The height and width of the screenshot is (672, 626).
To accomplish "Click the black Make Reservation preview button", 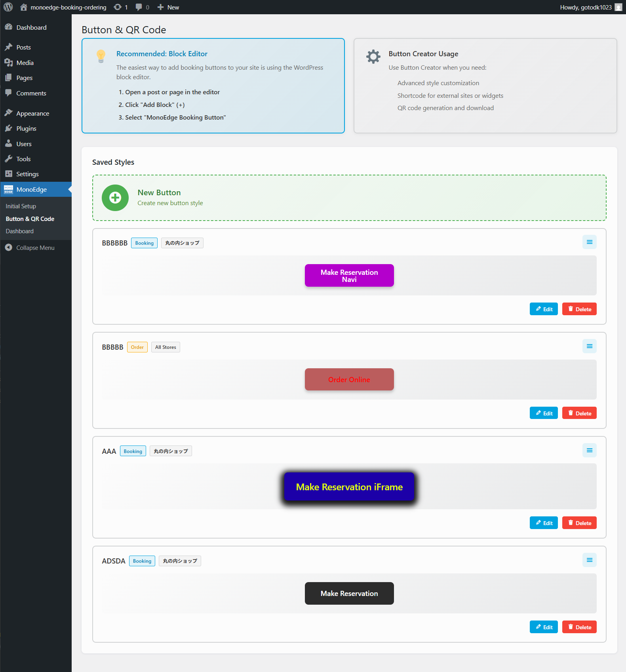I will [x=349, y=593].
